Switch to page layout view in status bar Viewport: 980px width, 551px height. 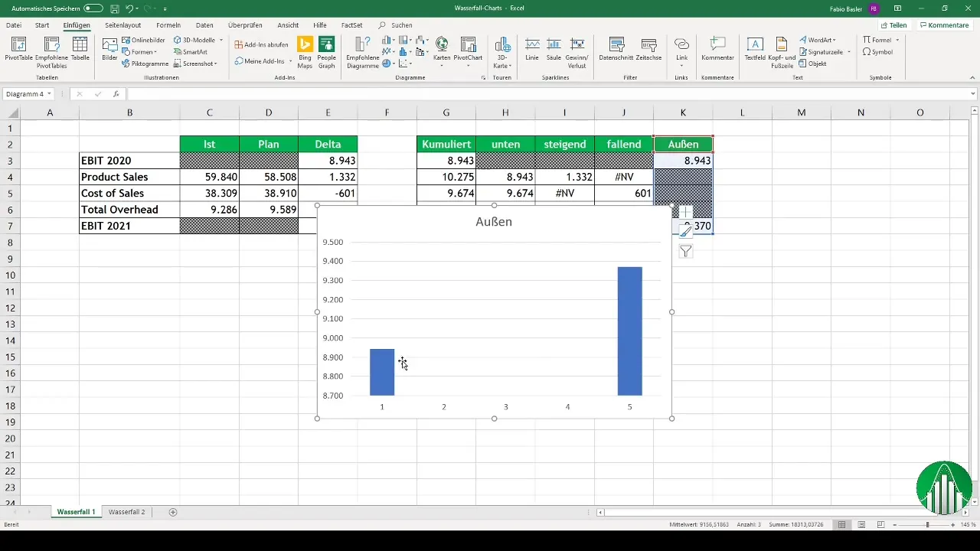click(861, 525)
